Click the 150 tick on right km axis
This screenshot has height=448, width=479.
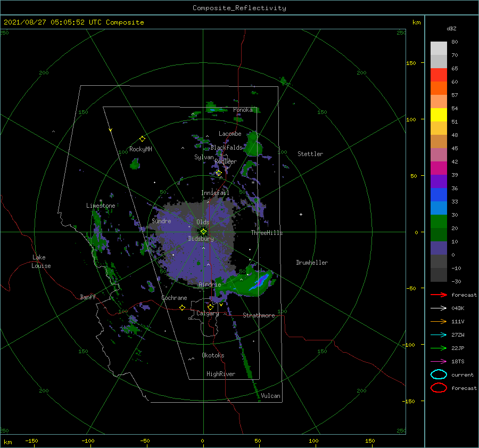(x=411, y=63)
